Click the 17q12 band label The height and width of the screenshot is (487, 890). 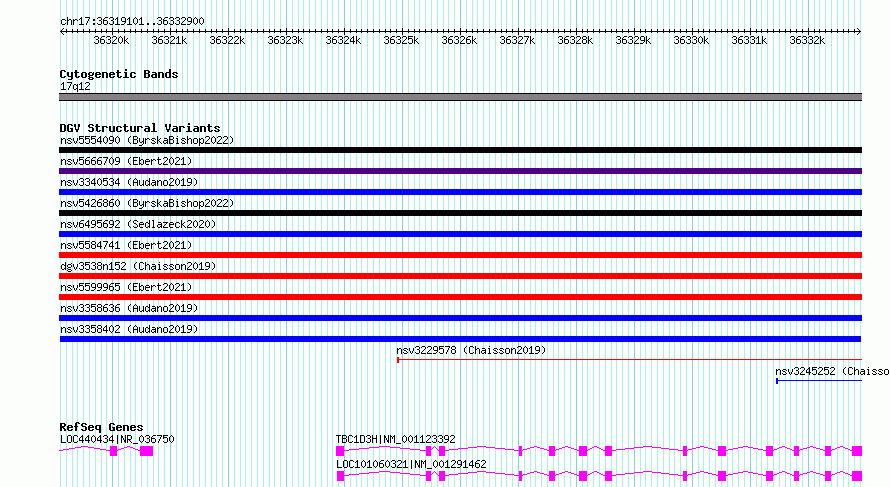(75, 86)
